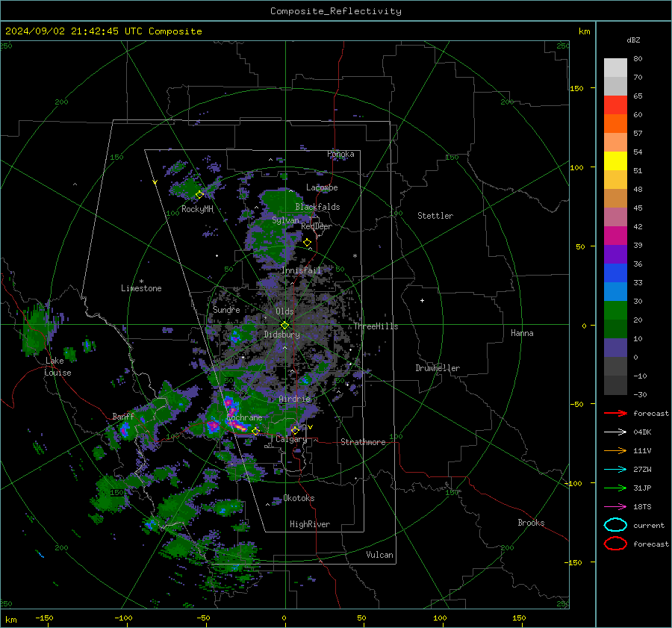The height and width of the screenshot is (628, 672).
Task: Select purple swatch between 39 and 36 dBZ
Action: click(615, 255)
